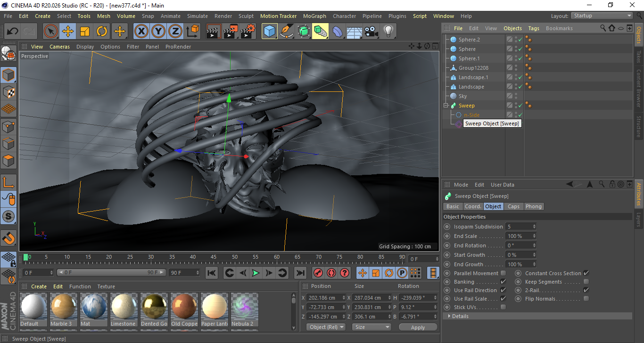
Task: Select the Old Copper material
Action: pyautogui.click(x=184, y=310)
